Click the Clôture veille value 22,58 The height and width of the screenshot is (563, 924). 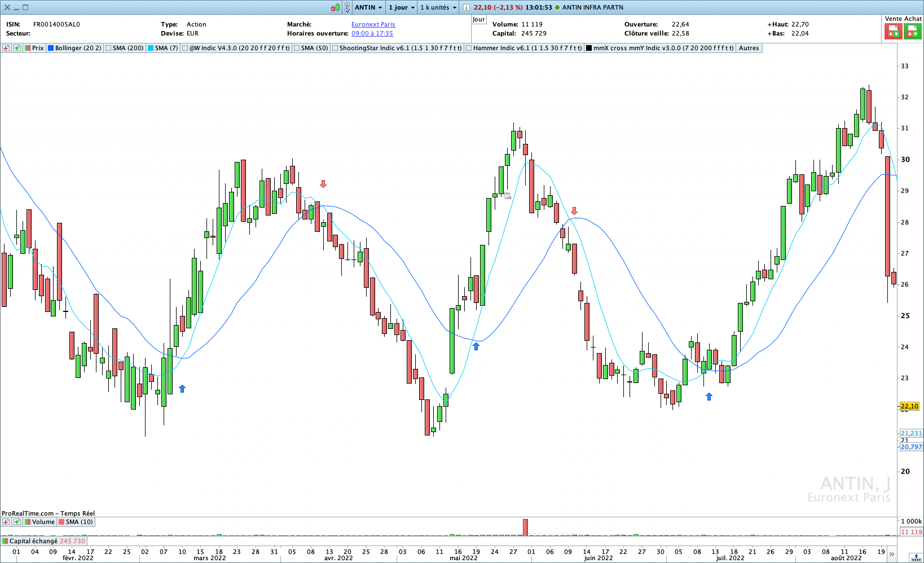point(680,33)
